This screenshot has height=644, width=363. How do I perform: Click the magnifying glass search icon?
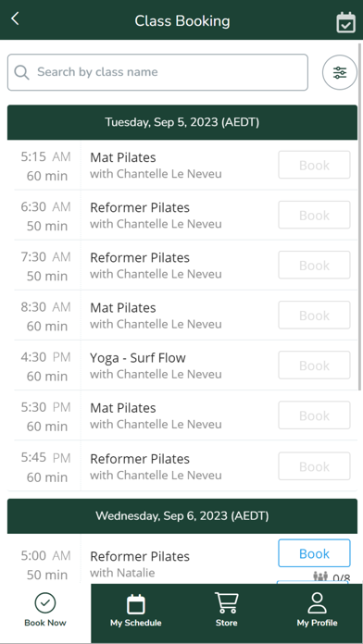click(x=21, y=72)
